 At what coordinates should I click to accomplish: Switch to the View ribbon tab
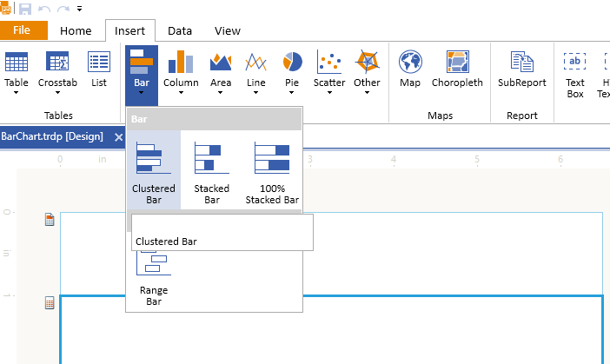click(x=228, y=30)
